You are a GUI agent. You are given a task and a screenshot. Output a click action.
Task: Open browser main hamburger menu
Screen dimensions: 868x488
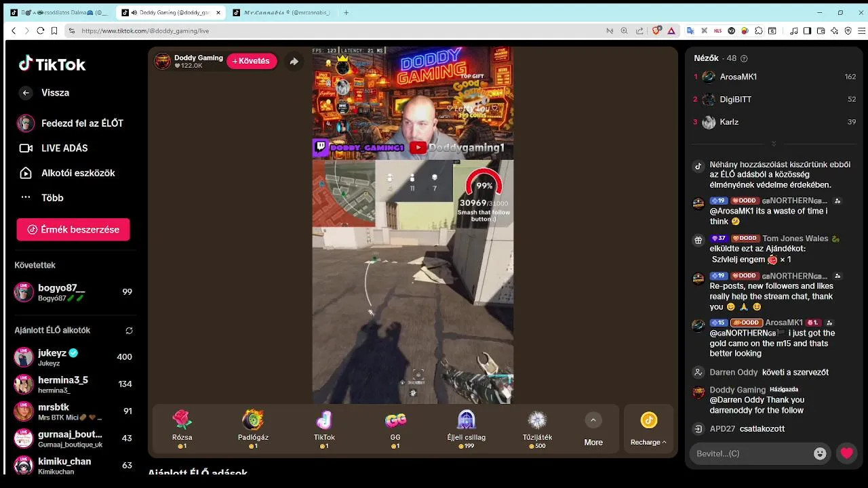[x=862, y=30]
